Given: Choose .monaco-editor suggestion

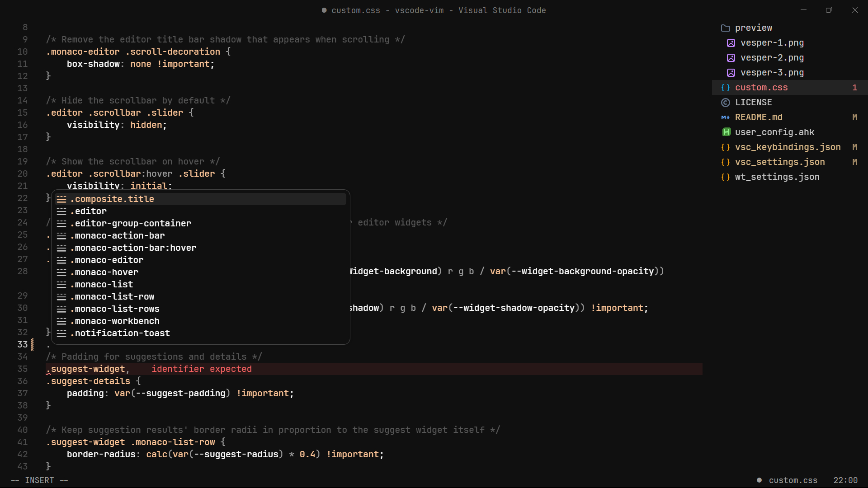Looking at the screenshot, I should click(x=200, y=260).
